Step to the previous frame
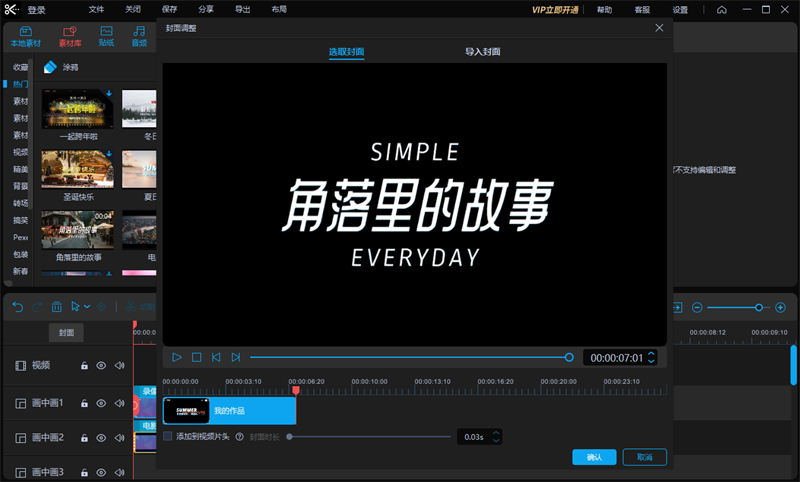The image size is (800, 482). click(x=216, y=357)
